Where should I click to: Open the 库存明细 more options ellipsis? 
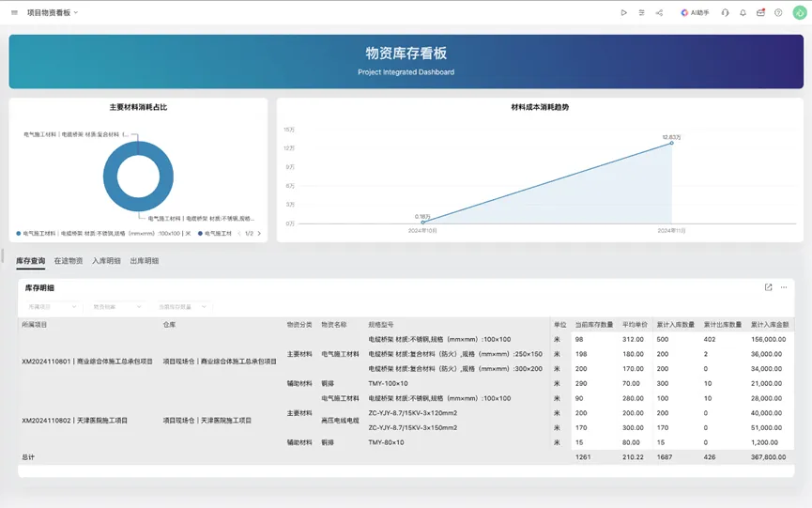[x=784, y=287]
